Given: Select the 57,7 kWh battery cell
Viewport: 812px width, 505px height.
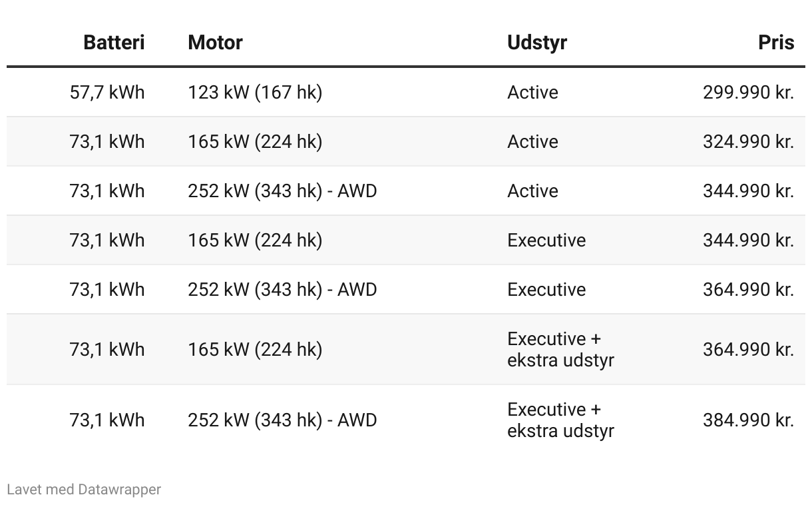Looking at the screenshot, I should tap(106, 92).
